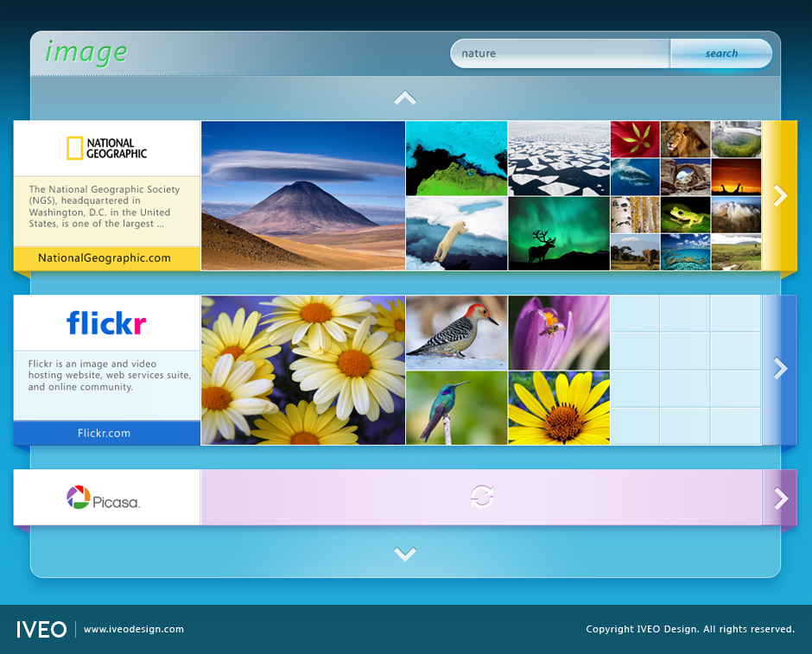Screen dimensions: 812x654
Task: Open the shark underwater thumbnail
Action: (636, 177)
